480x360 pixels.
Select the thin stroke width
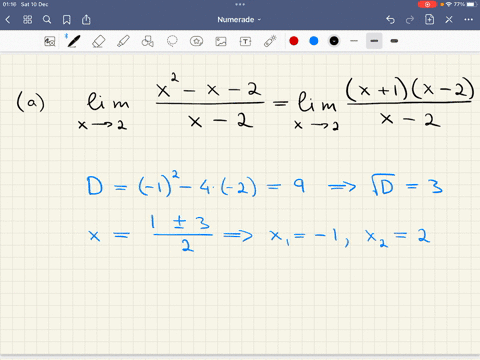coord(354,41)
